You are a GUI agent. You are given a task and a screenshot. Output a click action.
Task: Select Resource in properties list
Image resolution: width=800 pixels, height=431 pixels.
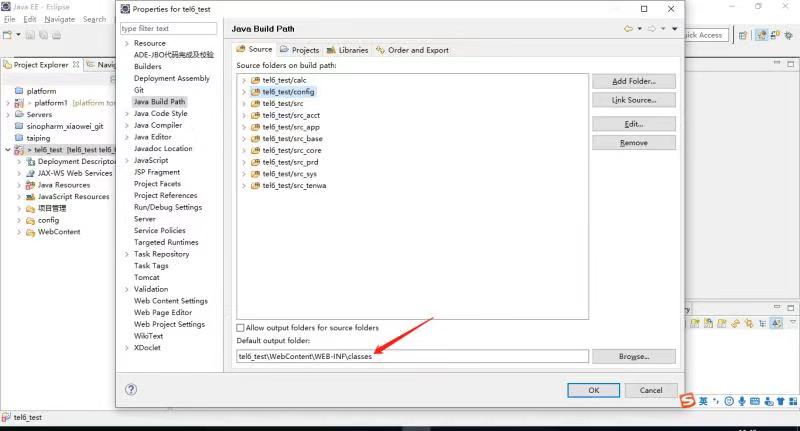[150, 43]
